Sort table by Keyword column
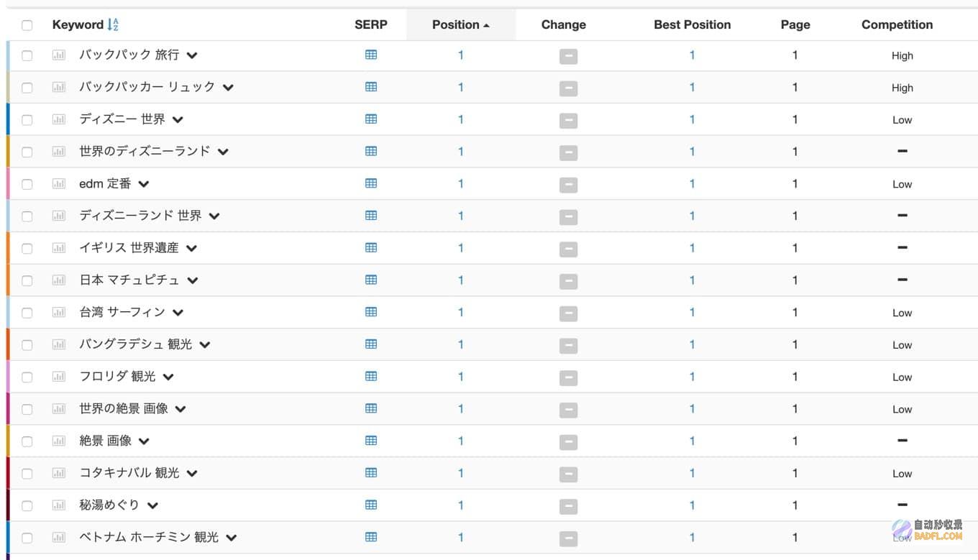 [x=85, y=24]
